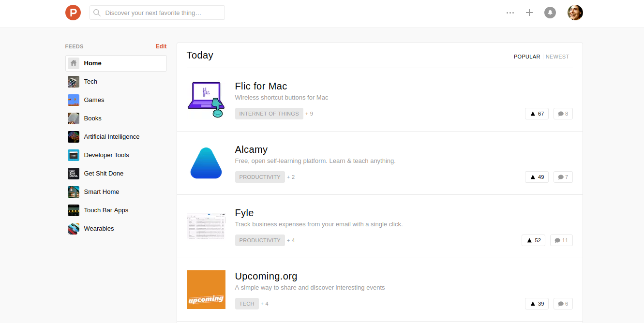The height and width of the screenshot is (323, 644).
Task: Select the POPULAR sorting tab
Action: [x=527, y=57]
